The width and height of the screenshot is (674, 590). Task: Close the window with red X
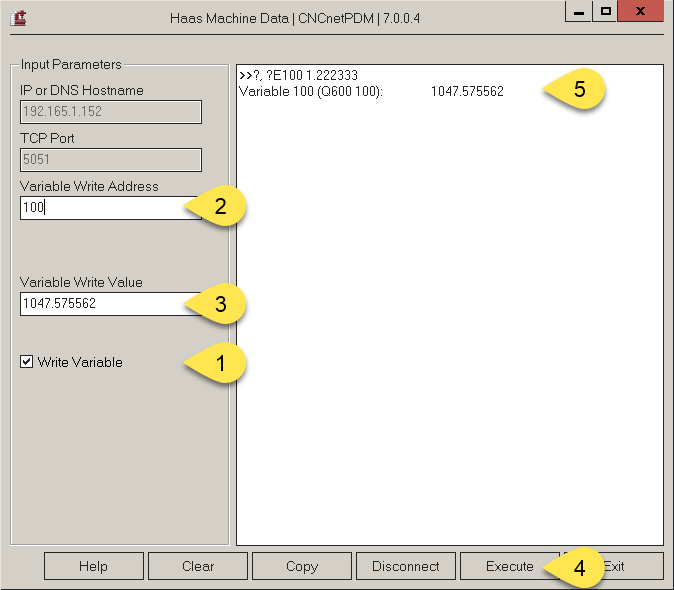pos(640,11)
